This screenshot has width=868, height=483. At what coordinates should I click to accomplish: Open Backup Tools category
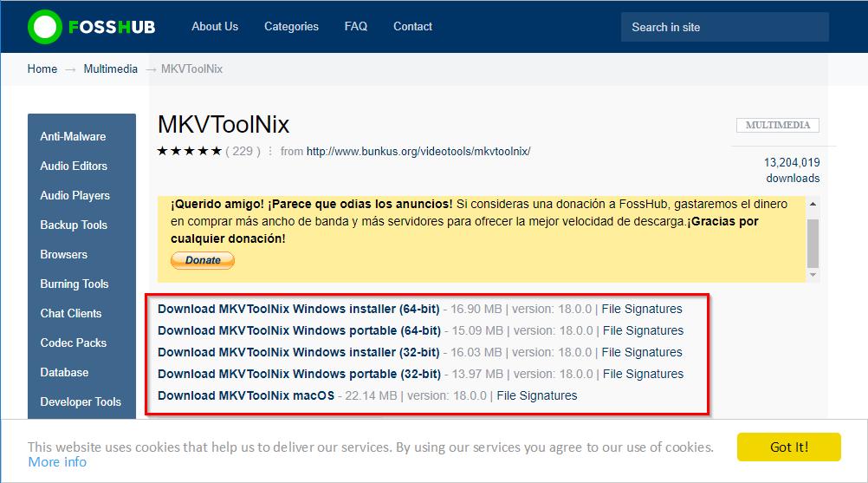point(74,225)
